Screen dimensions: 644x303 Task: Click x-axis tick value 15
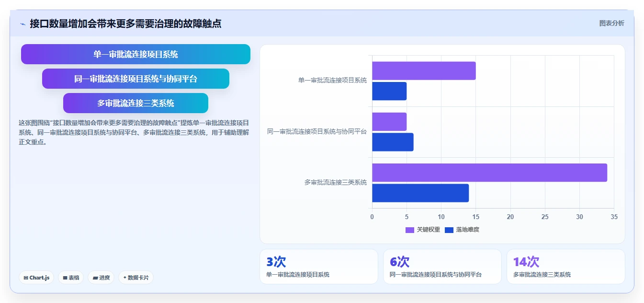475,217
